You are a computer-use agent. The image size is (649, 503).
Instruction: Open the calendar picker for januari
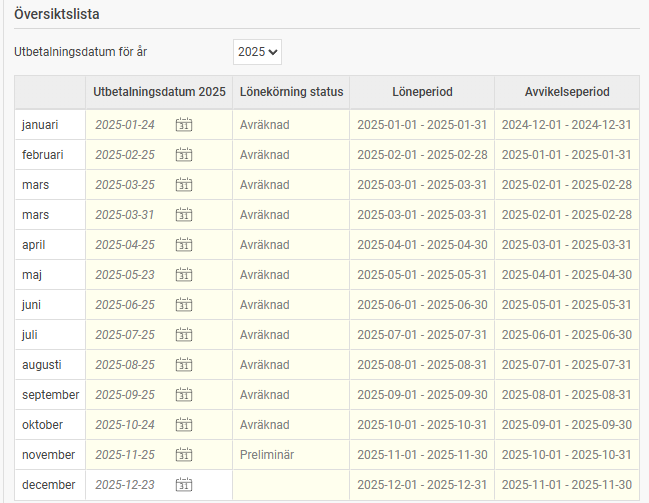tap(183, 125)
